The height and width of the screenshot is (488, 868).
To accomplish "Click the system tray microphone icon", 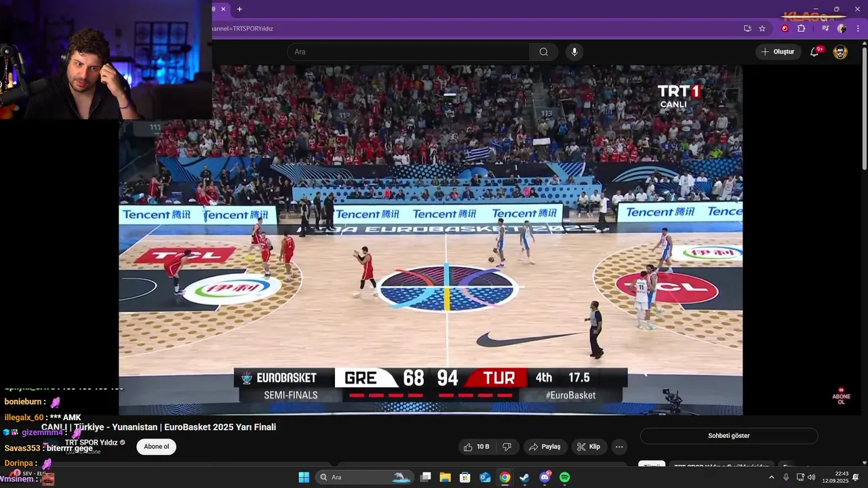I will coord(786,477).
